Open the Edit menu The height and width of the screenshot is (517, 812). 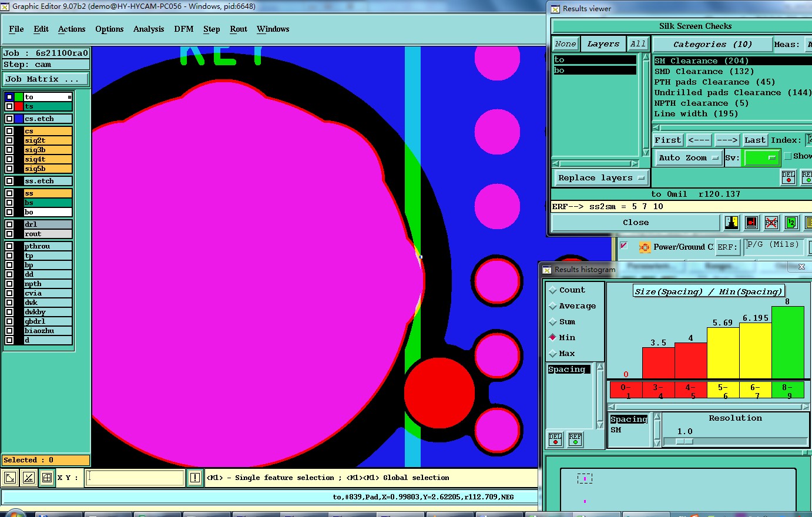41,29
